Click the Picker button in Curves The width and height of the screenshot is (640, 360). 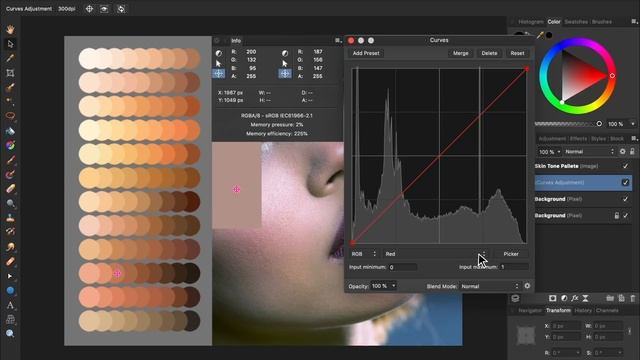(511, 254)
